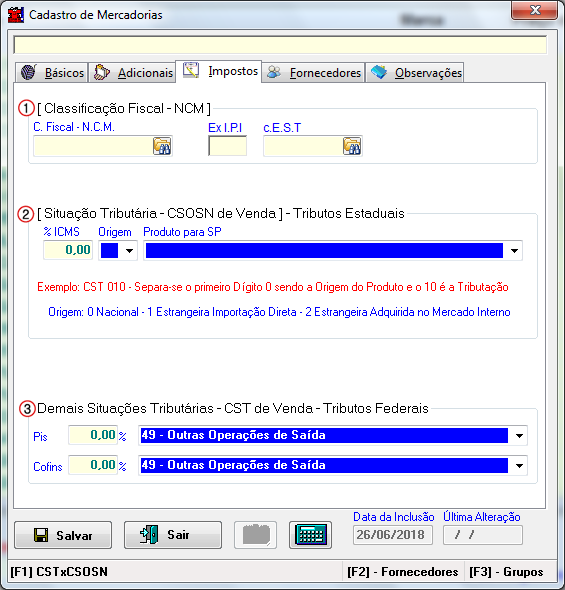Click the notepad icon on Impostos tab
Image resolution: width=565 pixels, height=590 pixels.
191,70
